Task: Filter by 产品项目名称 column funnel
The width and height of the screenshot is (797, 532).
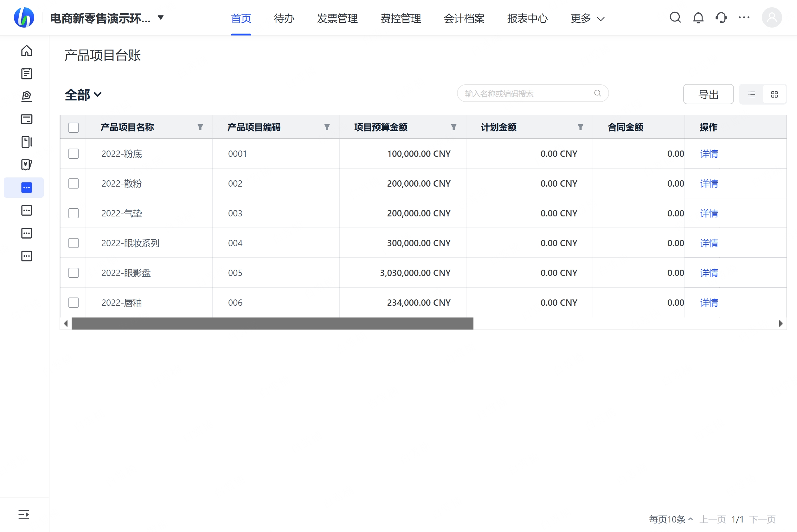Action: (200, 127)
